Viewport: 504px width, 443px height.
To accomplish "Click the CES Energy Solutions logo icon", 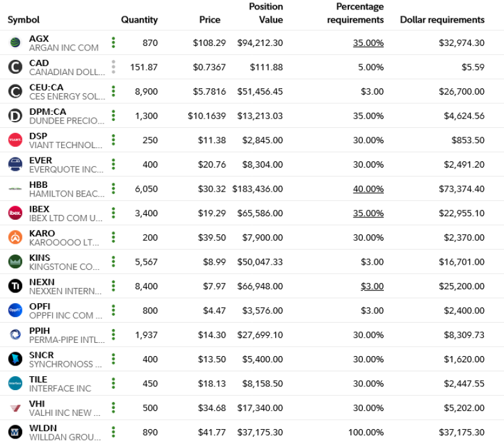I will tap(16, 91).
